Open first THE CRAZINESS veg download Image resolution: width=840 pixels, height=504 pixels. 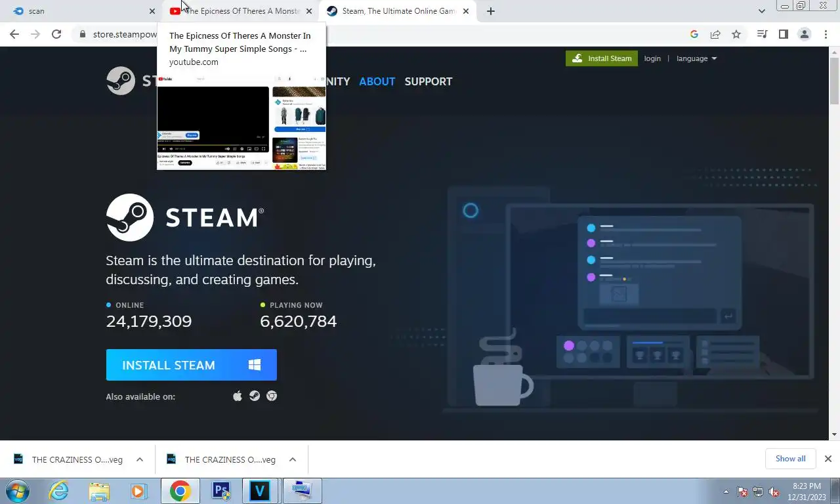70,459
